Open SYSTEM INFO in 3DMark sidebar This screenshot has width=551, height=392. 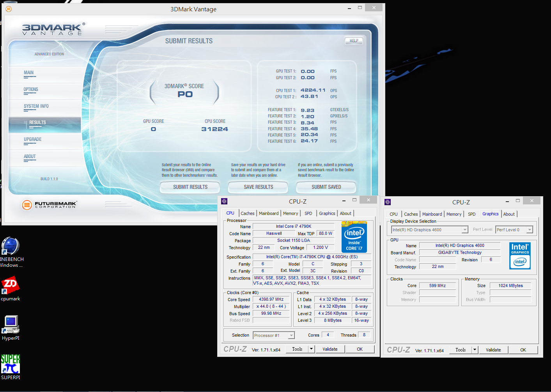pyautogui.click(x=45, y=108)
